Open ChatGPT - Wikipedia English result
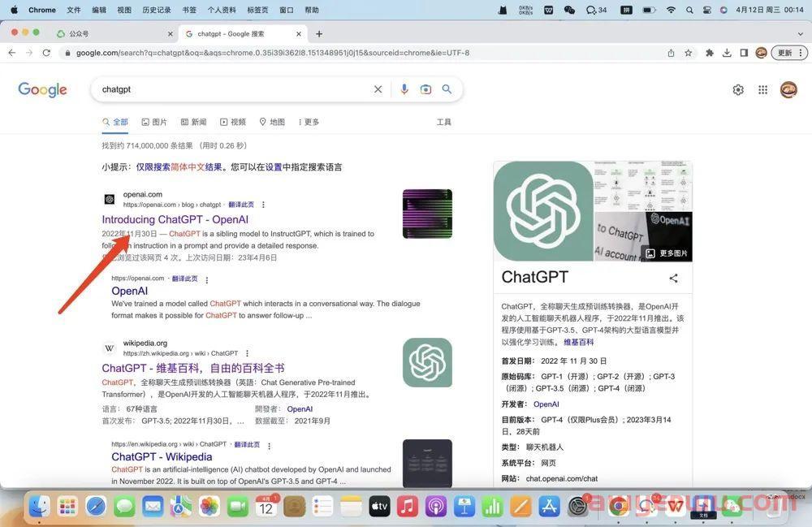The width and height of the screenshot is (812, 527). [x=162, y=456]
